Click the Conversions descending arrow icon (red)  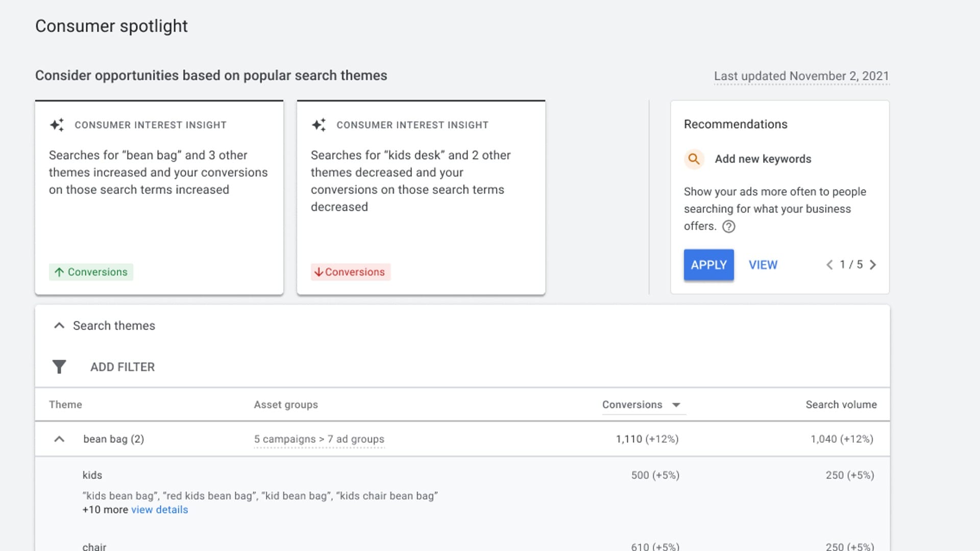[317, 272]
